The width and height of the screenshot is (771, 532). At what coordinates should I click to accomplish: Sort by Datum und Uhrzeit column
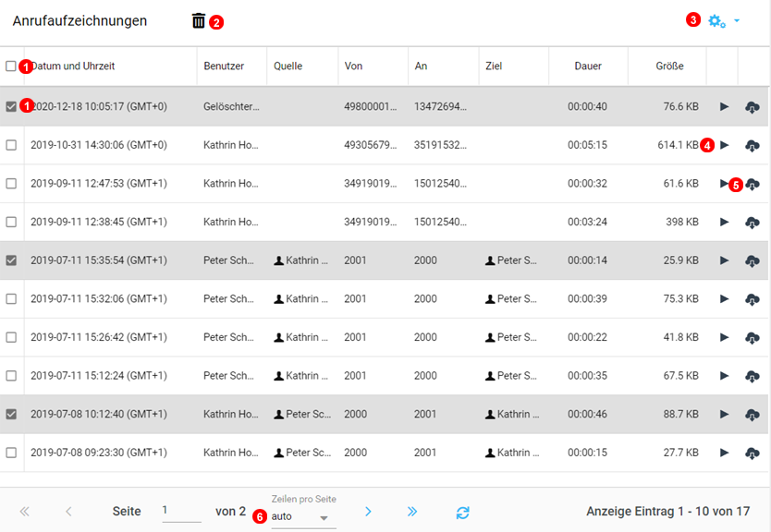[x=74, y=66]
